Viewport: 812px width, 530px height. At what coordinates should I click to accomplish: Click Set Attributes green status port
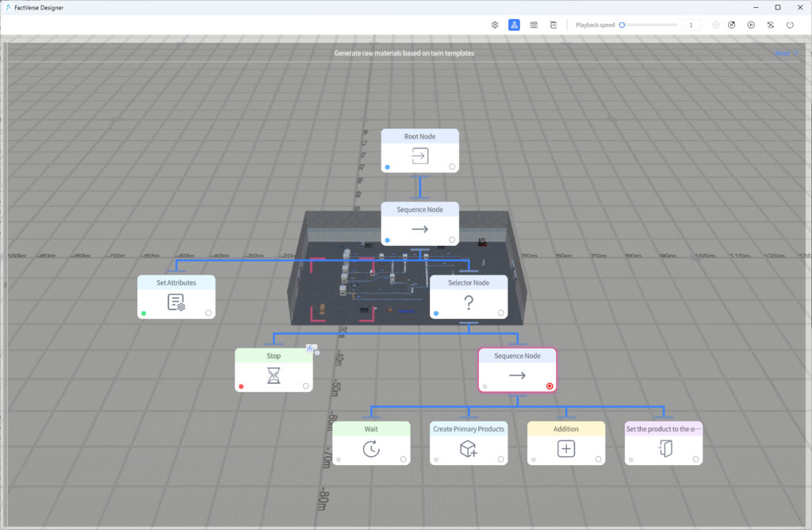(144, 313)
